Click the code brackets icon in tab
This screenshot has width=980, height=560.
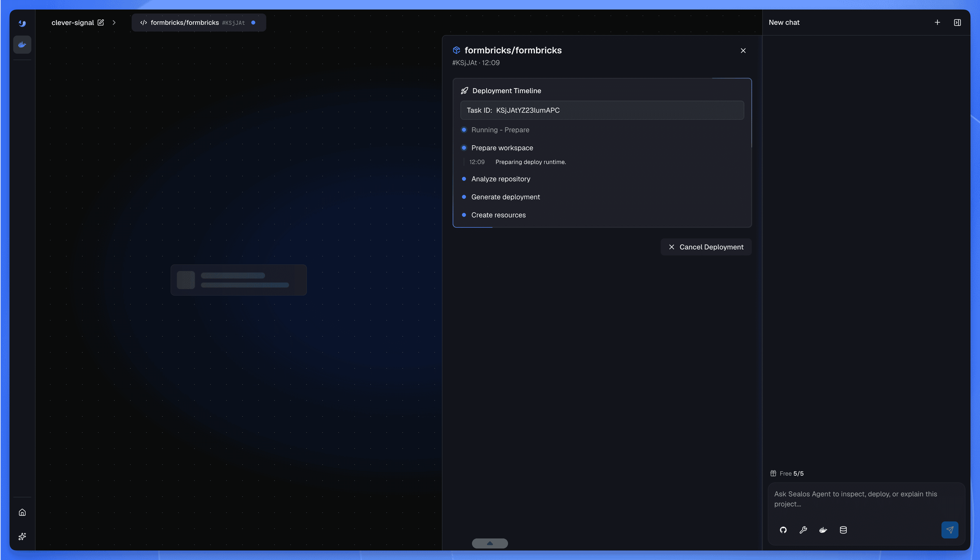pos(144,23)
